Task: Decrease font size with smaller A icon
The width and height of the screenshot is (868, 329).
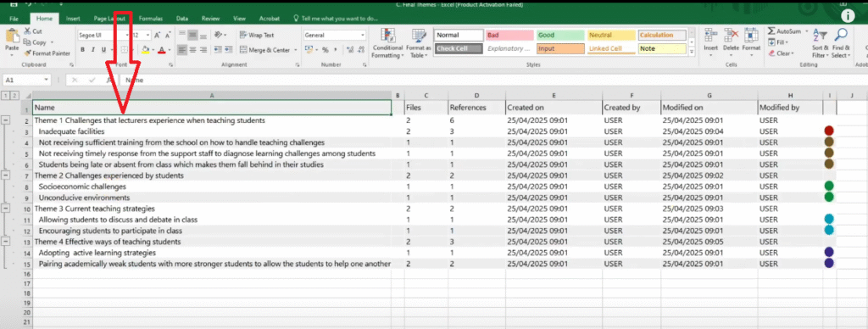Action: coord(168,35)
